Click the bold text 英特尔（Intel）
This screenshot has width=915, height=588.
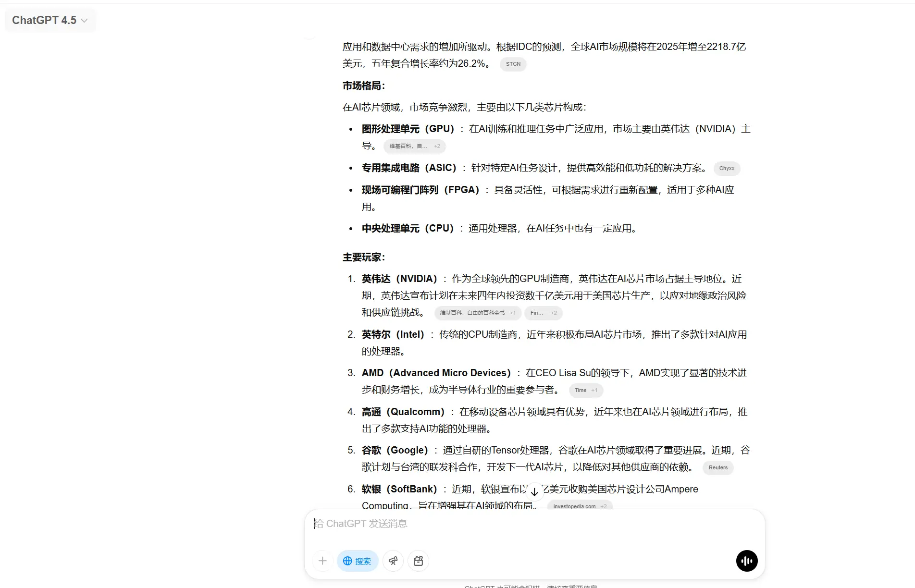(393, 335)
